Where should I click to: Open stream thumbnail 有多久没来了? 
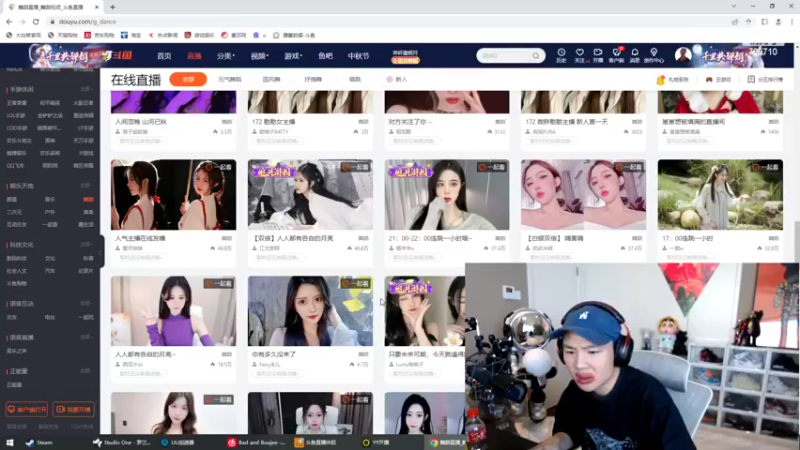click(310, 311)
